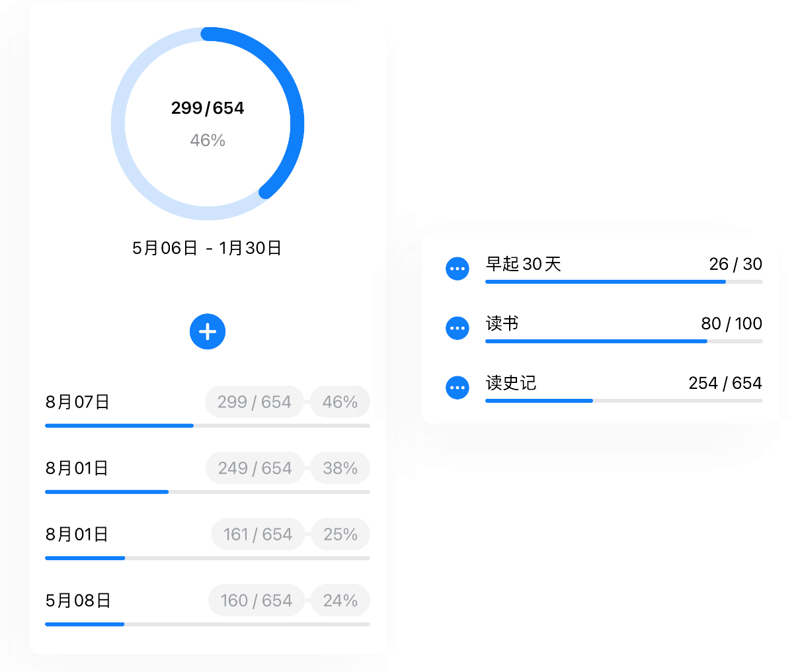The width and height of the screenshot is (796, 672).
Task: Click the circular progress ring 299/654
Action: pyautogui.click(x=208, y=124)
